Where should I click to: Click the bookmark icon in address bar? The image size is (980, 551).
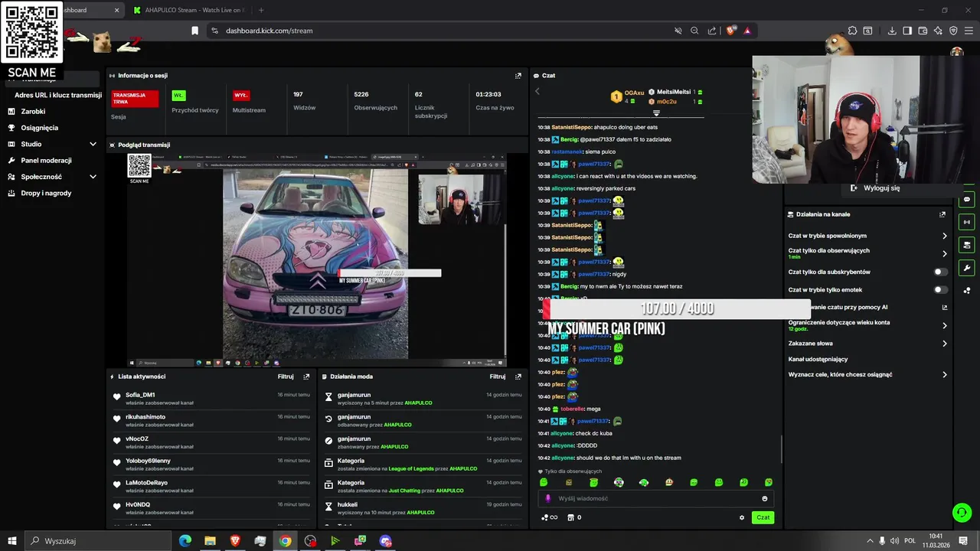click(x=195, y=31)
